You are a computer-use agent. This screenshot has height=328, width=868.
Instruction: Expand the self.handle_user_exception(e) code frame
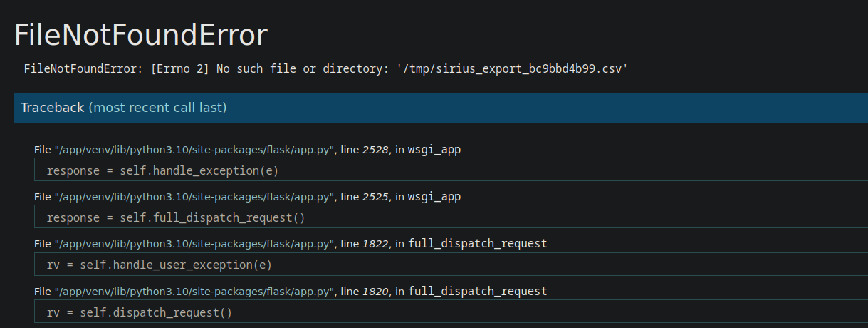[x=451, y=265]
